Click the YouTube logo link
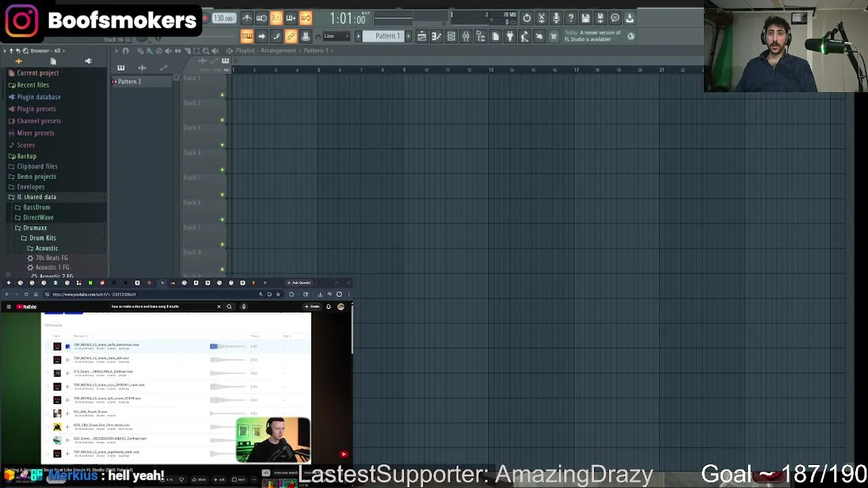The width and height of the screenshot is (868, 488). (x=26, y=307)
